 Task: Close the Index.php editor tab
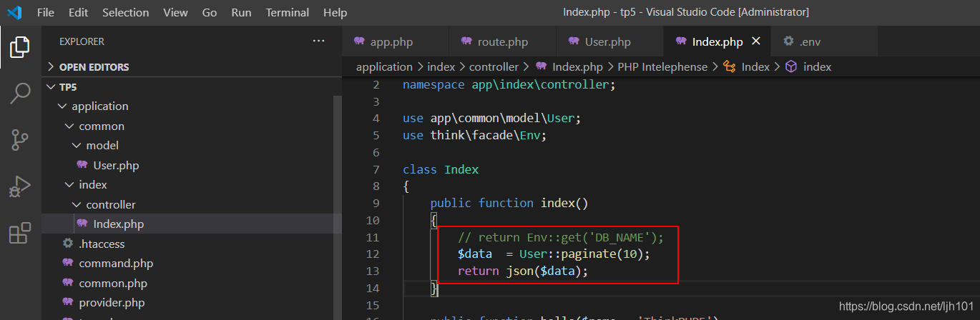point(757,41)
